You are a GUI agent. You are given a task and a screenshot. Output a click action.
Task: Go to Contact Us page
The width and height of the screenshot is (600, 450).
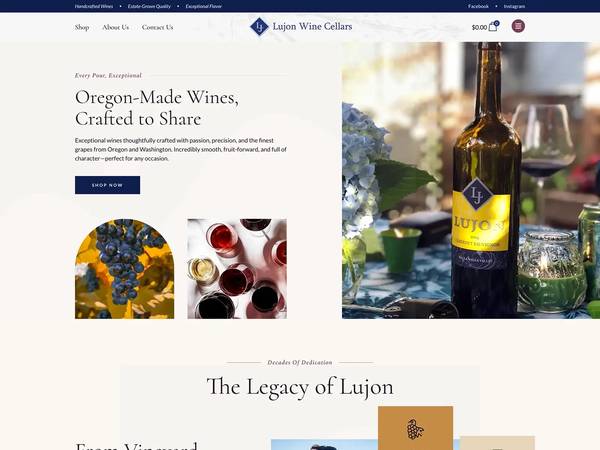click(157, 27)
